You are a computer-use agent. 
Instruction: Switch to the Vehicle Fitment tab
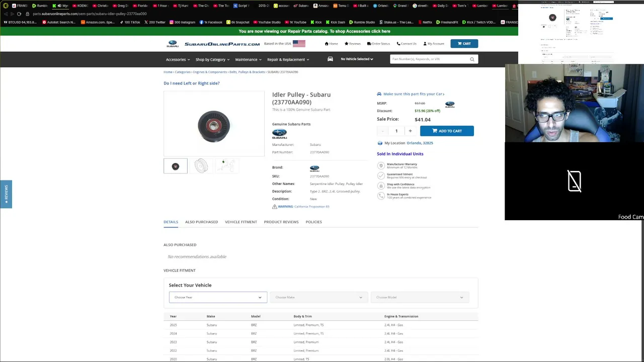pyautogui.click(x=241, y=222)
